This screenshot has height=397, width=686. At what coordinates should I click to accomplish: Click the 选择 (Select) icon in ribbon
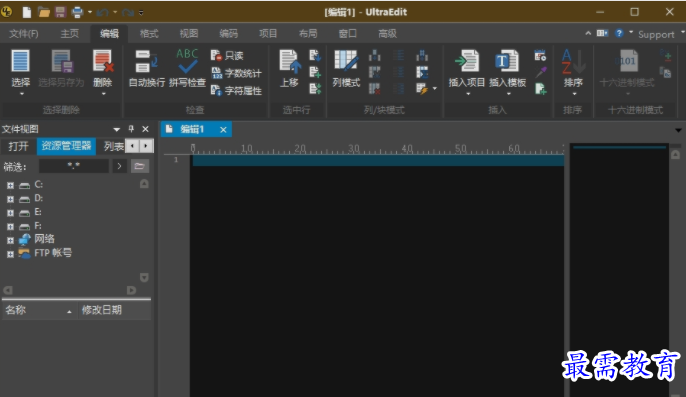(20, 61)
